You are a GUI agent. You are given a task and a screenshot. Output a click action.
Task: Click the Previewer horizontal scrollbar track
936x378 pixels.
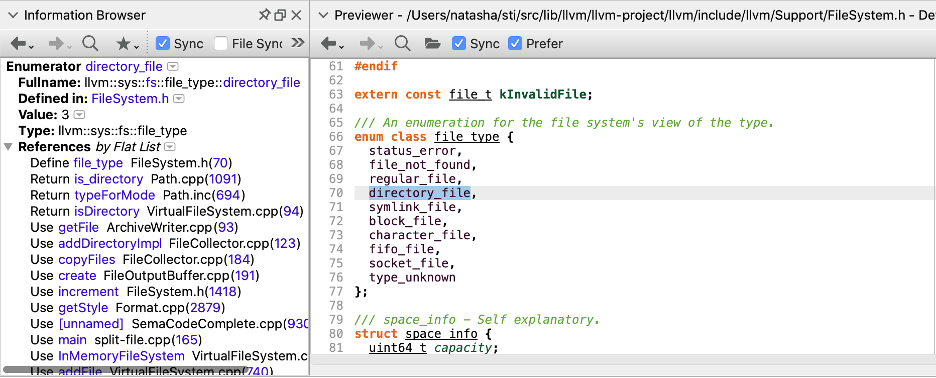[623, 359]
